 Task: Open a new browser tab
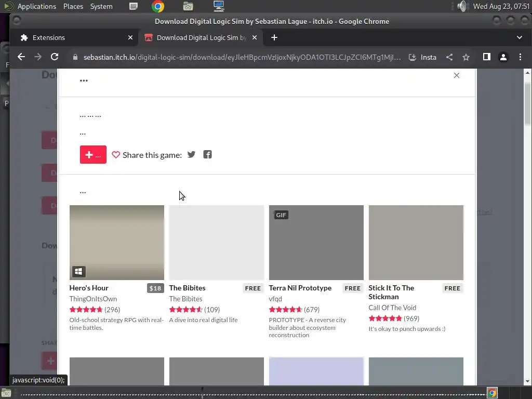(274, 37)
